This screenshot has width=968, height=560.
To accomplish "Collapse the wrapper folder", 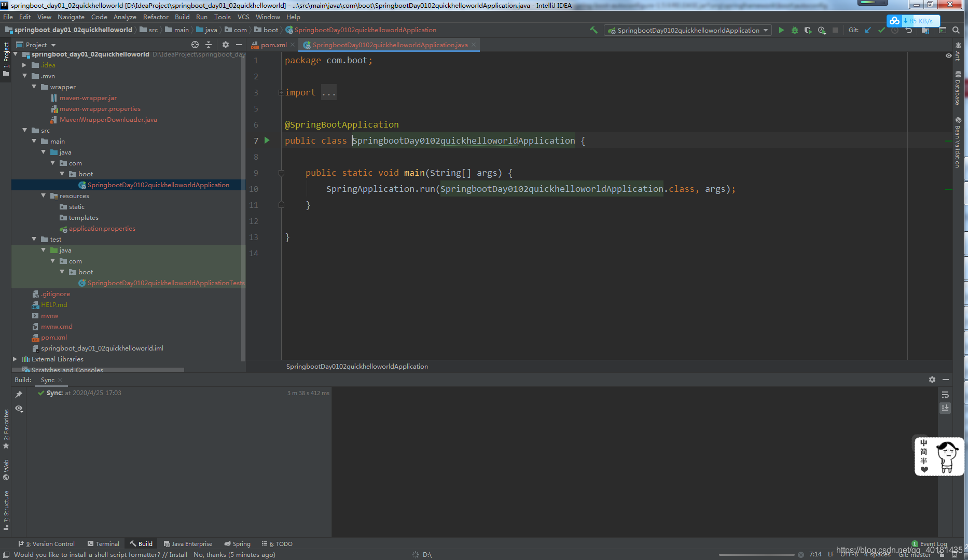I will 34,87.
